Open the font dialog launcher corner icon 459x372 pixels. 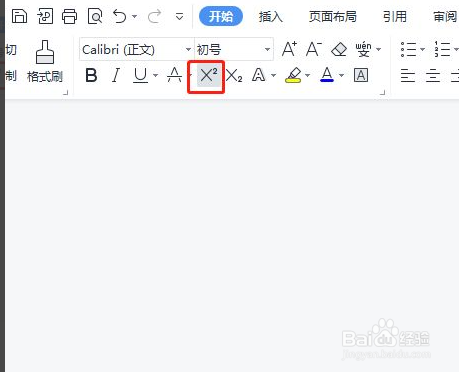pyautogui.click(x=383, y=93)
